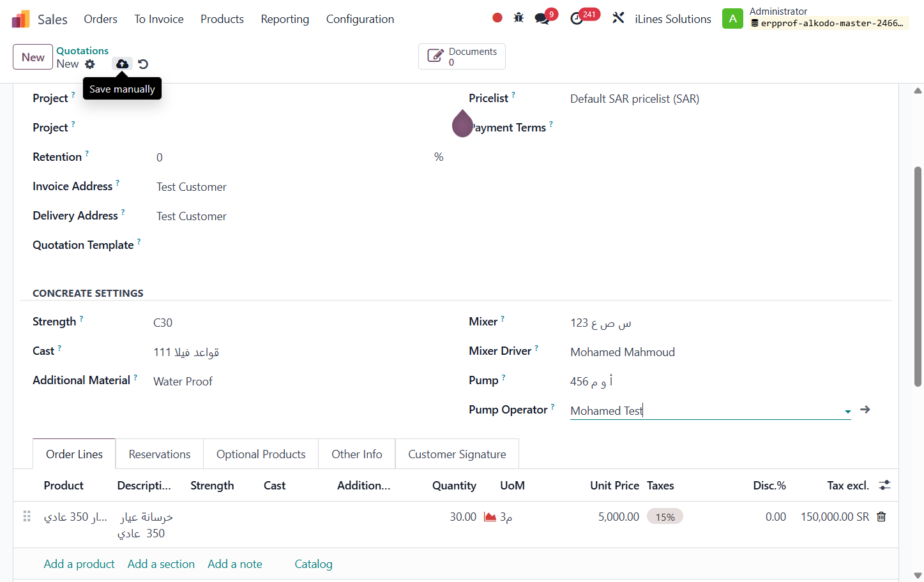This screenshot has width=924, height=582.
Task: Click the 15% tax tag
Action: pos(665,517)
